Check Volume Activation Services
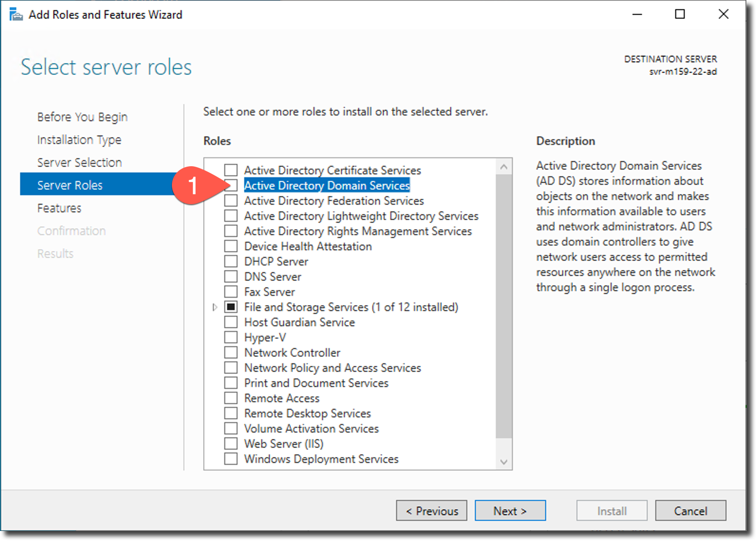Screen dimensions: 756x549 (231, 428)
